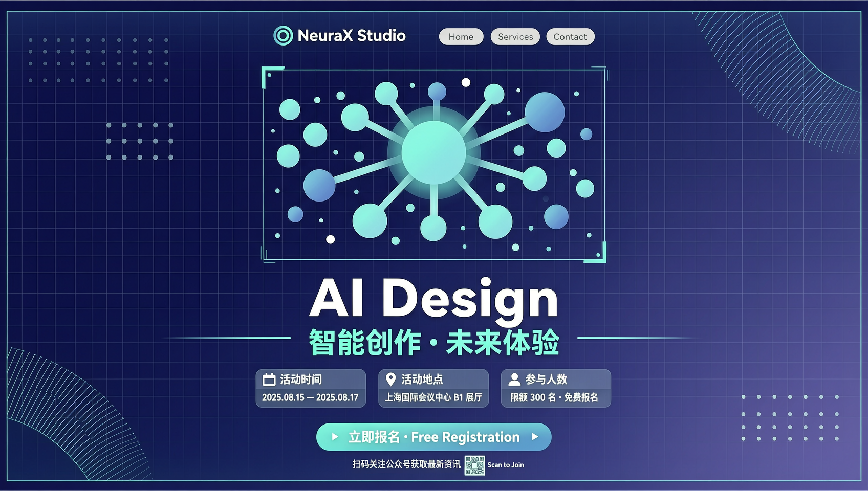This screenshot has height=491, width=868.
Task: Click the Scan to Join label
Action: click(506, 465)
